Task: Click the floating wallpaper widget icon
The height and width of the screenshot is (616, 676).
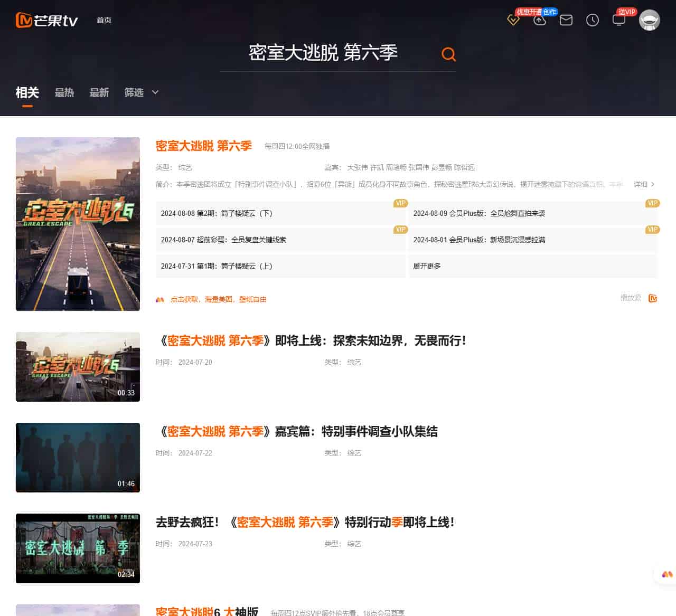Action: click(x=666, y=574)
